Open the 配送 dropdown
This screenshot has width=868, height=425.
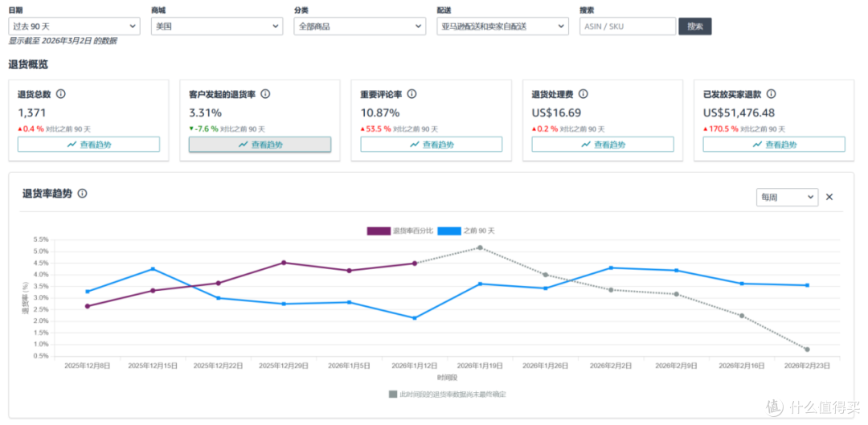(502, 26)
